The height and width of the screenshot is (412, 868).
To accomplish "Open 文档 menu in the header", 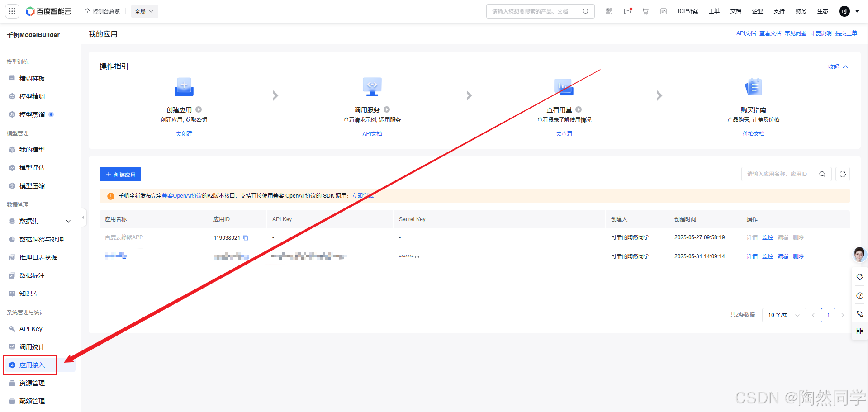I will pos(736,11).
